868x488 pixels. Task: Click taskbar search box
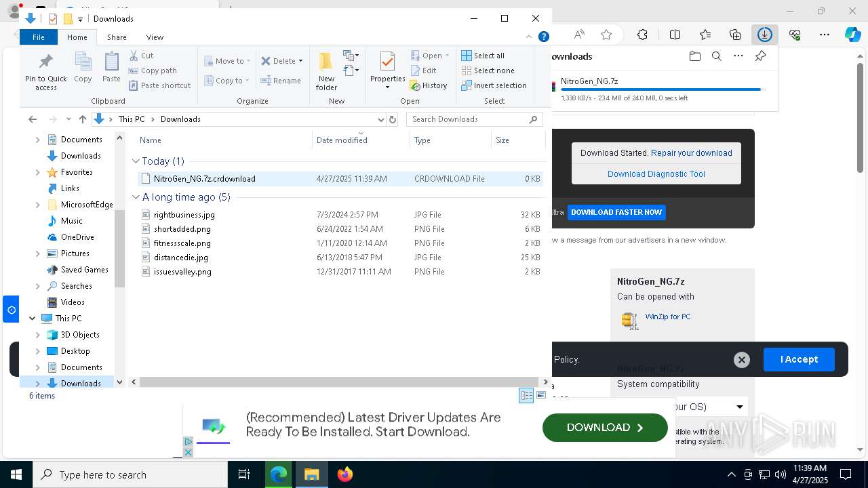(130, 474)
